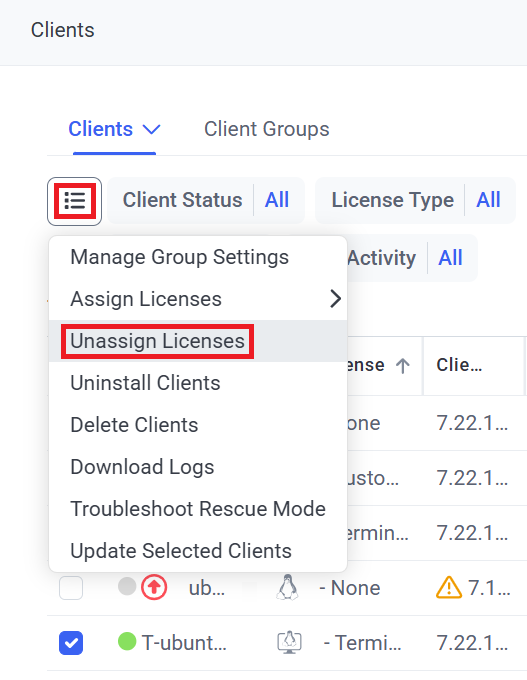Click the Linux penguin OS icon
The width and height of the screenshot is (527, 680).
coord(287,588)
